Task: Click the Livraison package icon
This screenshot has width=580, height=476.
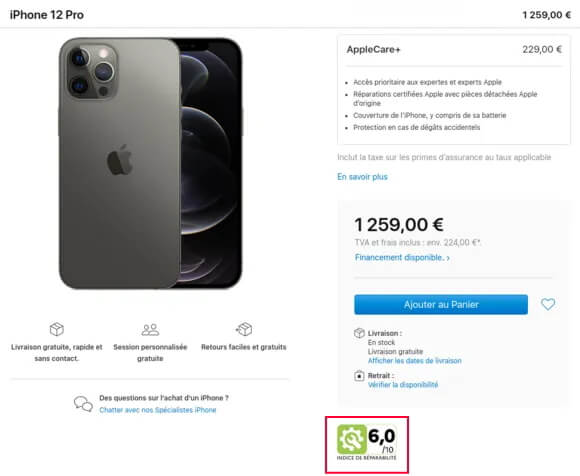Action: point(359,333)
